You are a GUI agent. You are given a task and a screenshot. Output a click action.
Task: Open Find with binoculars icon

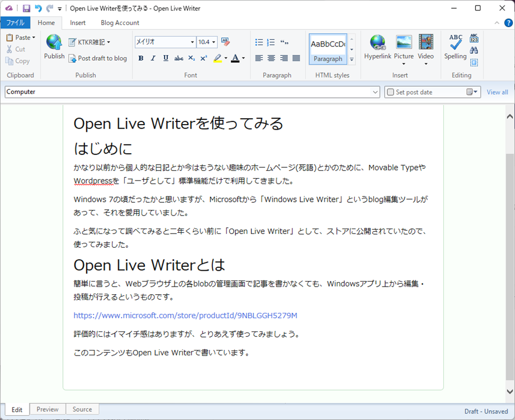474,50
